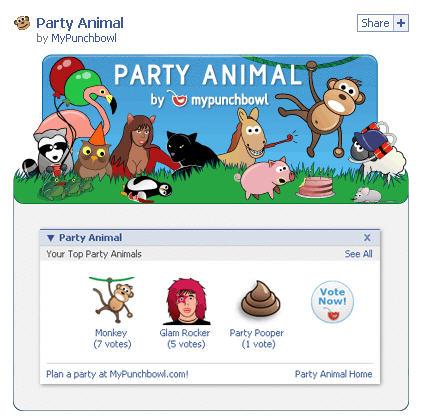Visit the MyPunchbowl author link

pyautogui.click(x=84, y=38)
